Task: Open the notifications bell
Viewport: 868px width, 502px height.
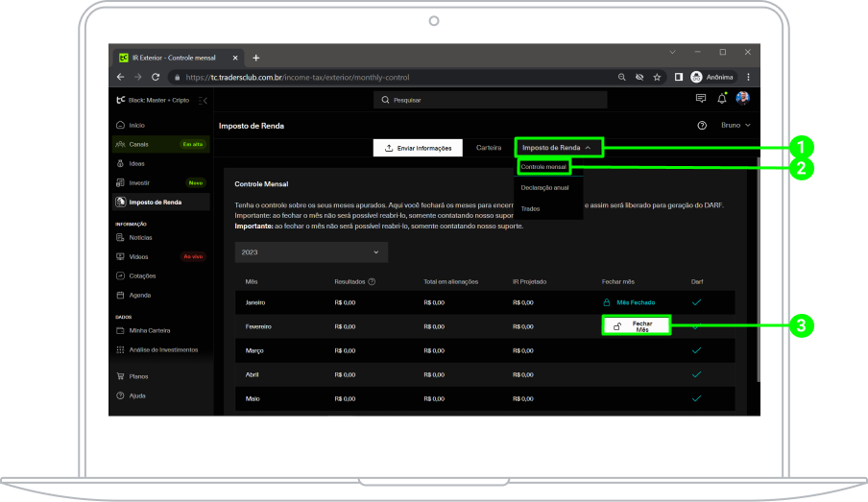Action: (722, 99)
